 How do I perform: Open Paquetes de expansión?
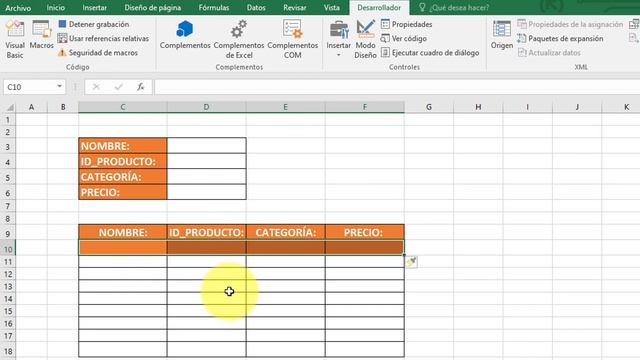click(560, 38)
